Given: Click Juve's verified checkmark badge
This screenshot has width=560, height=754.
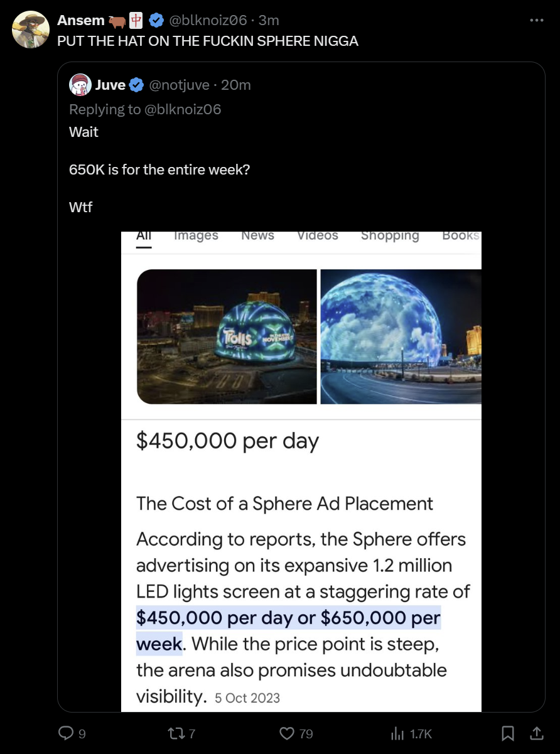Looking at the screenshot, I should click(x=137, y=85).
